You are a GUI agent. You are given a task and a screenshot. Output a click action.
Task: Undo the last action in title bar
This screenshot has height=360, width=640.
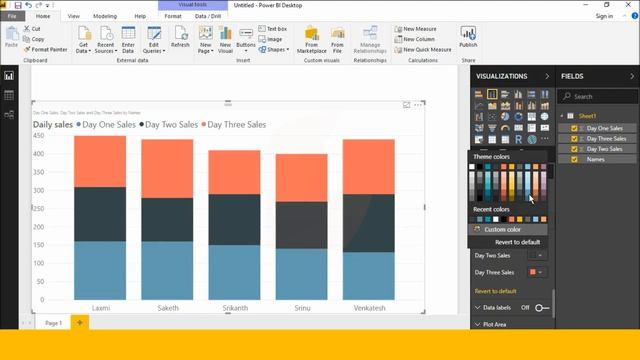[x=28, y=5]
